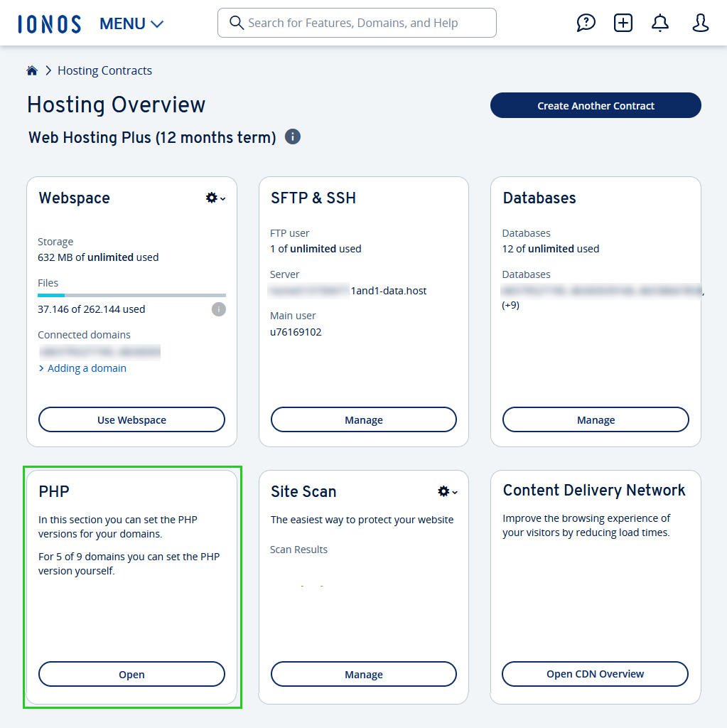Open the help question mark icon
727x728 pixels.
(x=586, y=22)
